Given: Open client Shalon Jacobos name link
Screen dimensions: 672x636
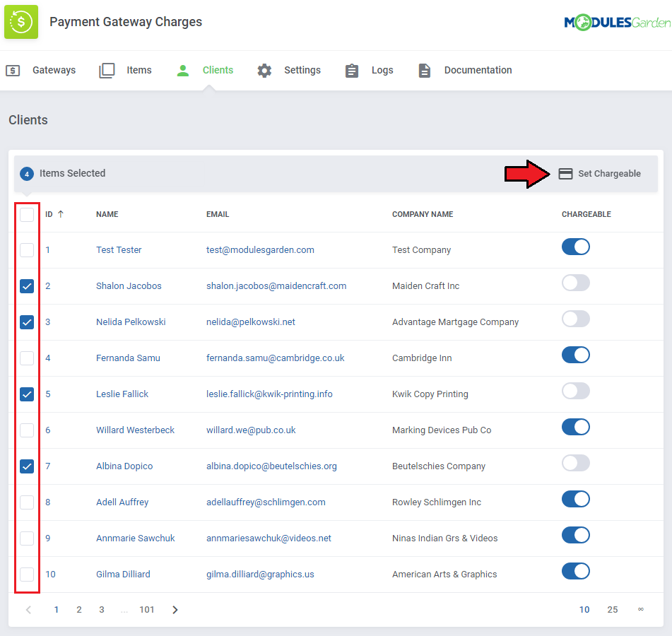Looking at the screenshot, I should [x=129, y=286].
